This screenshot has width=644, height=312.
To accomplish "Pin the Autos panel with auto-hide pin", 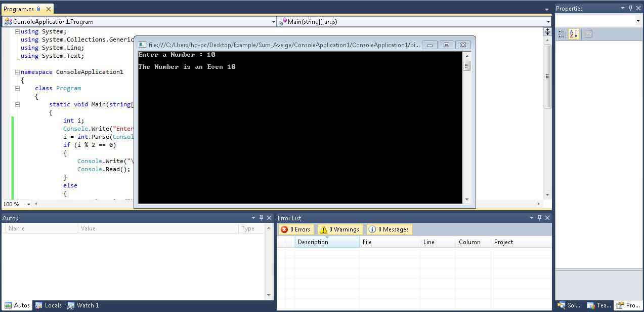I will point(261,218).
